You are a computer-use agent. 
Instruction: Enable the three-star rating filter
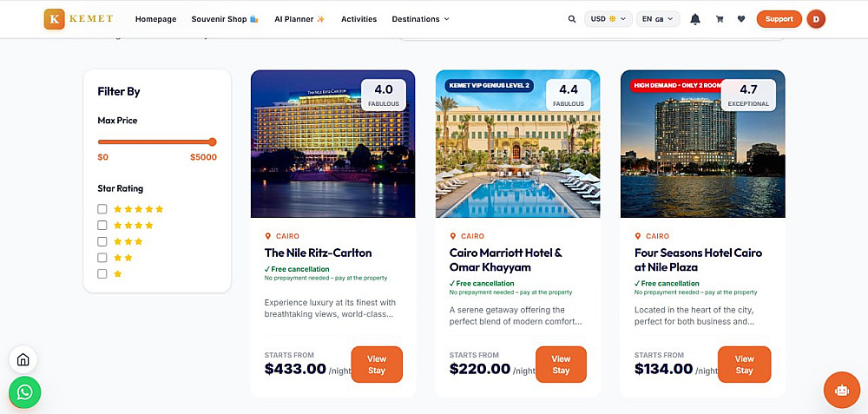[102, 241]
